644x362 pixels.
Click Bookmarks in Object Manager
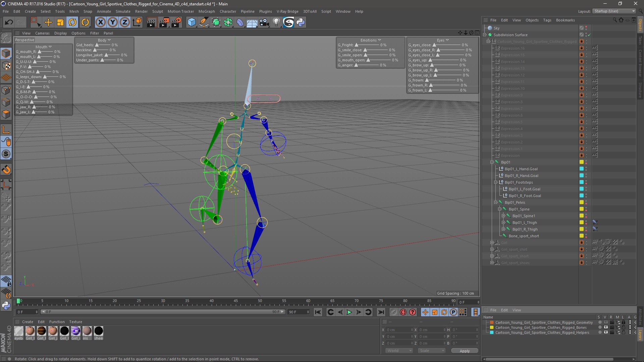point(565,20)
